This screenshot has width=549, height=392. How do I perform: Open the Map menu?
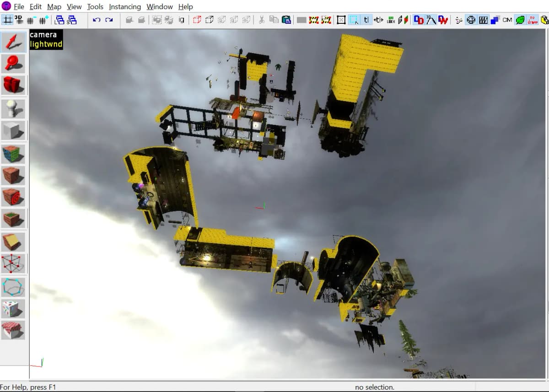[x=54, y=7]
